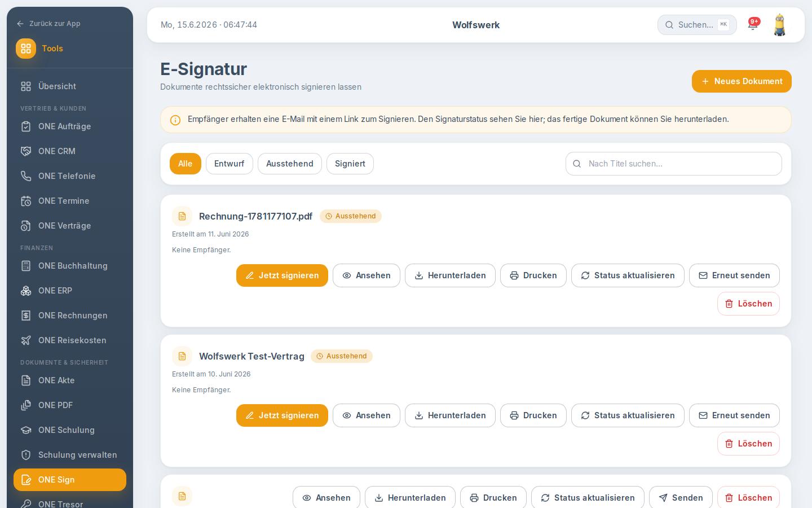Click Herunterladen for Rechnung-1781177107.pdf

pos(450,275)
